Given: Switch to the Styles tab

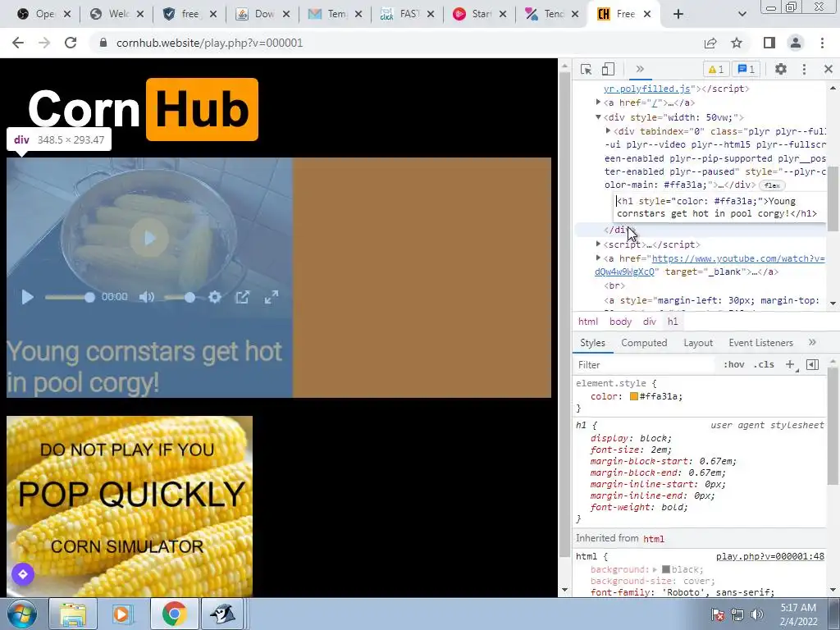Looking at the screenshot, I should (x=592, y=343).
